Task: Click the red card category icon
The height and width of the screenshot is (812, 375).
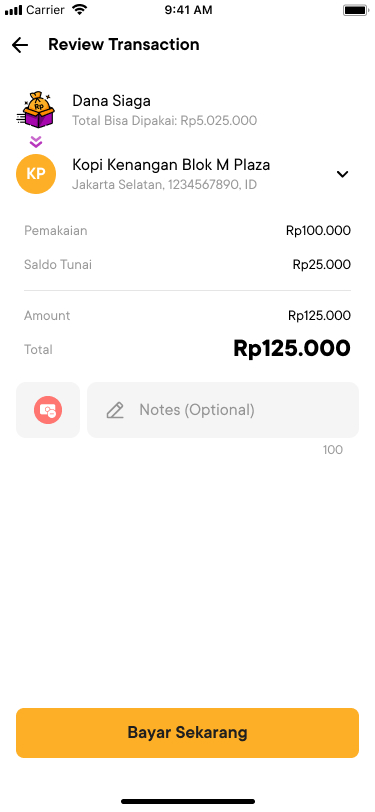Action: 48,410
